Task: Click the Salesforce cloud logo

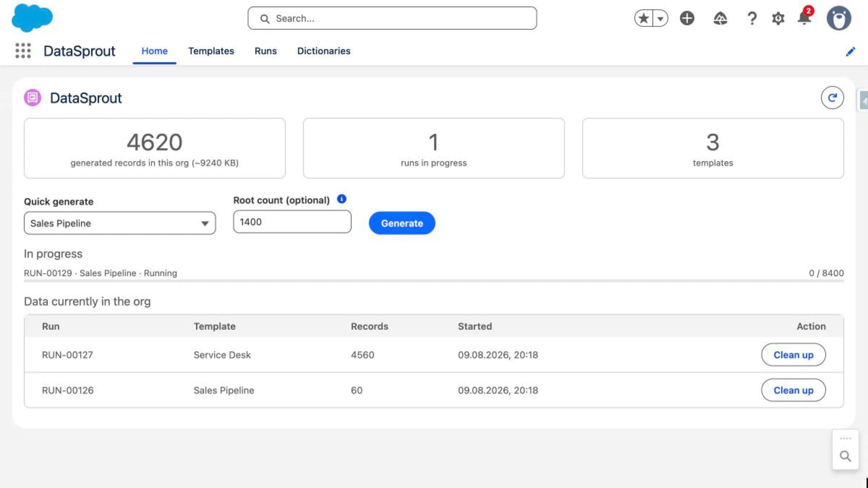Action: click(x=32, y=18)
